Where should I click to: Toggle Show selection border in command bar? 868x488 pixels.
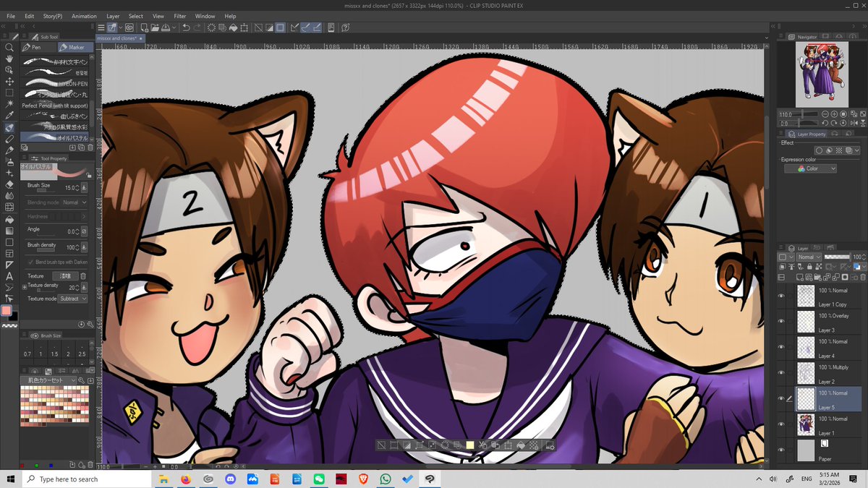pos(281,27)
